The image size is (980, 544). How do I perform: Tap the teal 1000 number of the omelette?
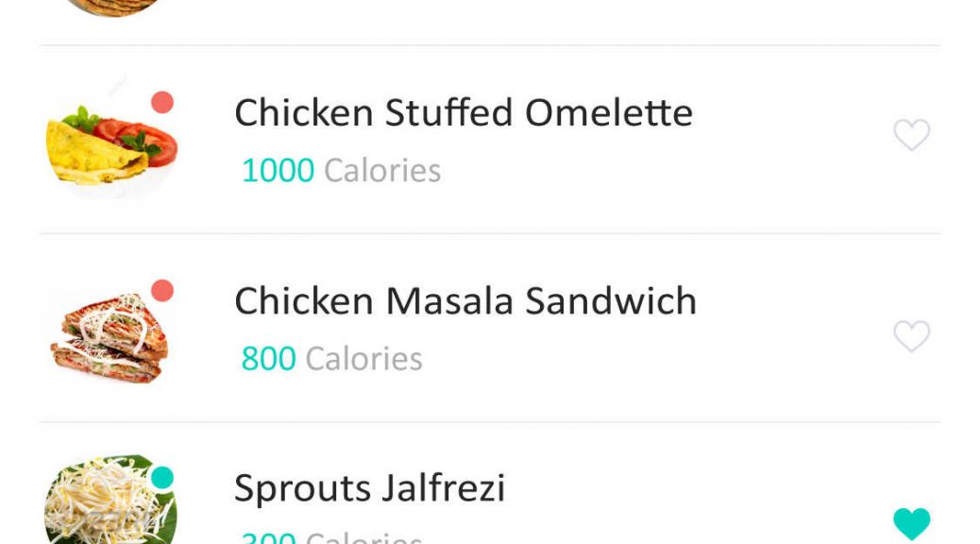[278, 171]
